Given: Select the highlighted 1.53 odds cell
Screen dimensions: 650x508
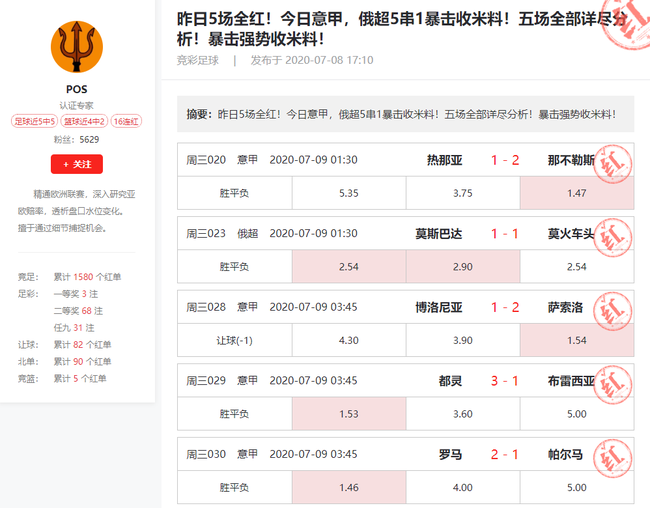Looking at the screenshot, I should (x=349, y=414).
